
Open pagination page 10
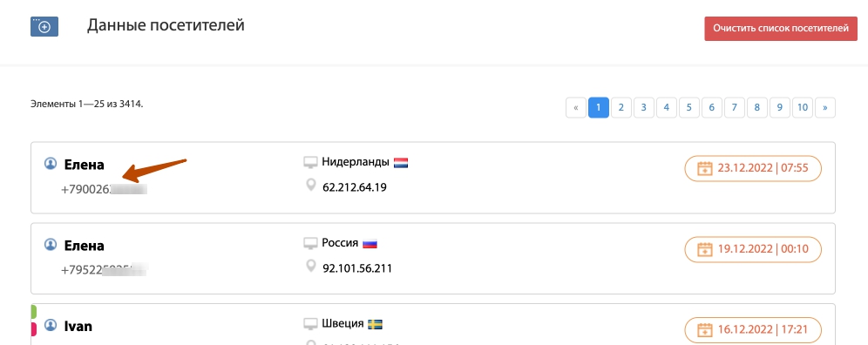(x=803, y=107)
